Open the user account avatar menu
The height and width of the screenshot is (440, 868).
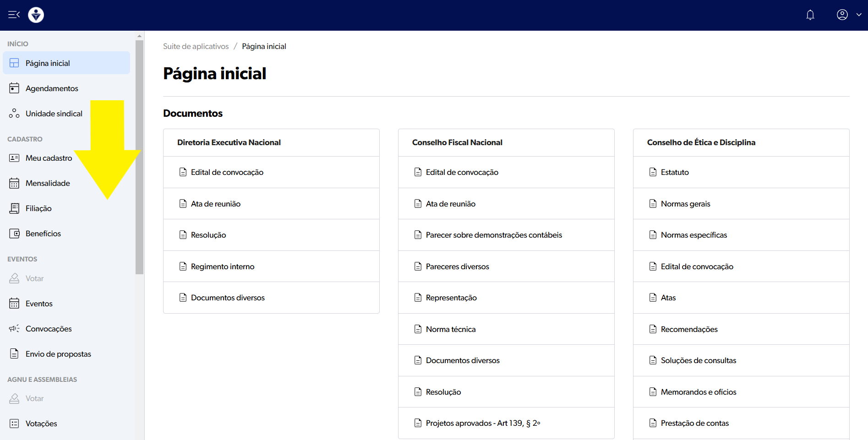coord(842,15)
